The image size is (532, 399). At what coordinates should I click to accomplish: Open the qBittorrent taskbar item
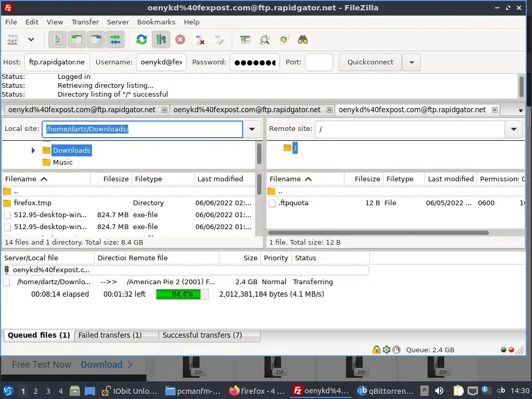[385, 391]
